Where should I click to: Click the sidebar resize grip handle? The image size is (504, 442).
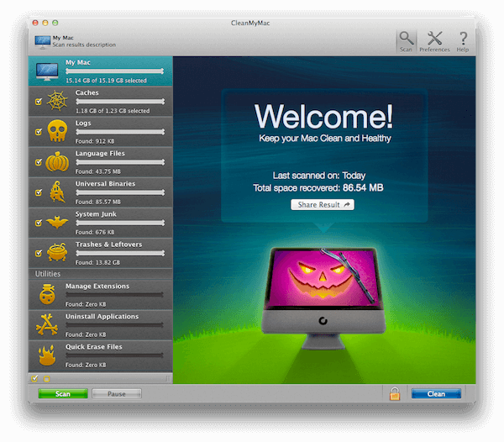tap(168, 378)
